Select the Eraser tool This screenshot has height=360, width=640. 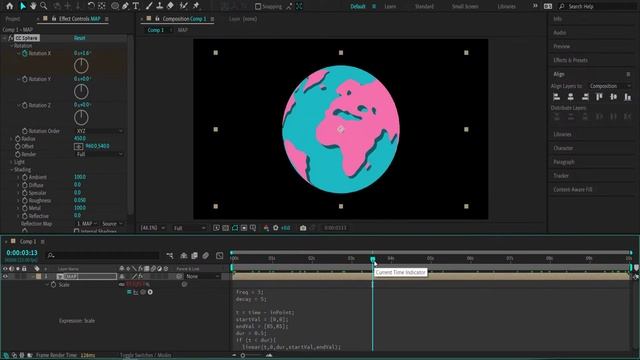(170, 6)
